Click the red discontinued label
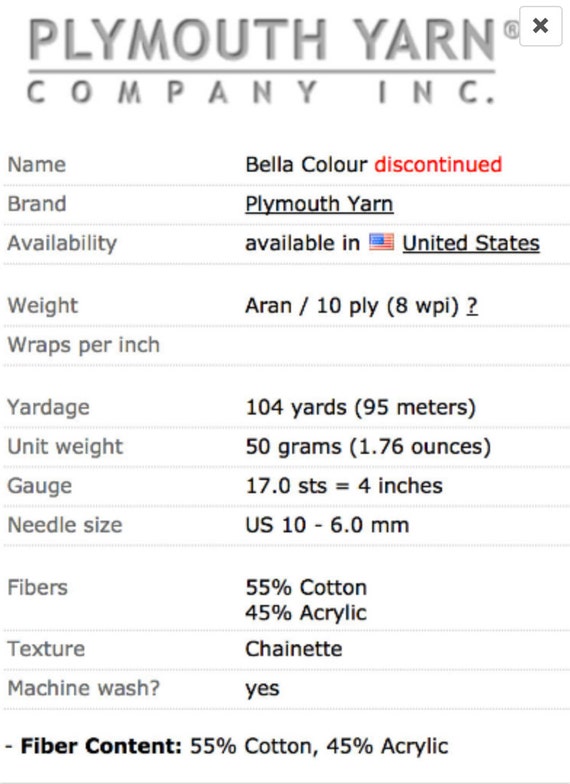The image size is (570, 784). [438, 164]
